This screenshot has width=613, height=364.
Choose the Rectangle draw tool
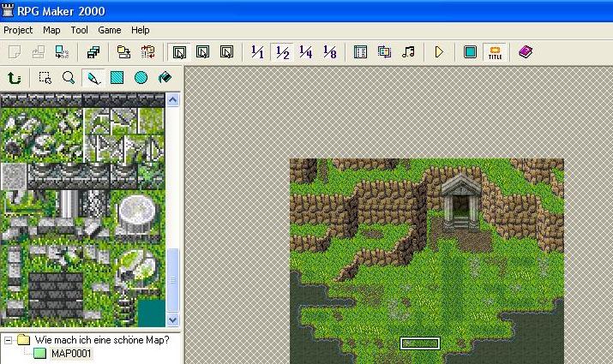pyautogui.click(x=117, y=78)
